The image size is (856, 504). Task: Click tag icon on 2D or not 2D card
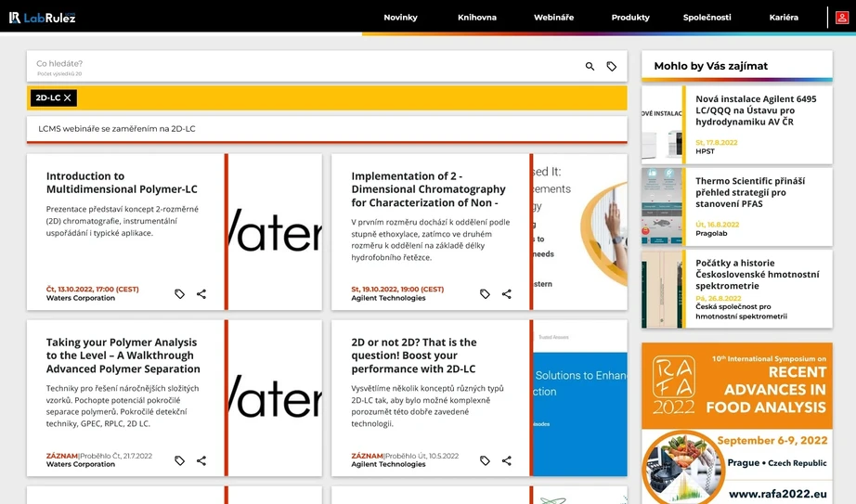(x=485, y=460)
